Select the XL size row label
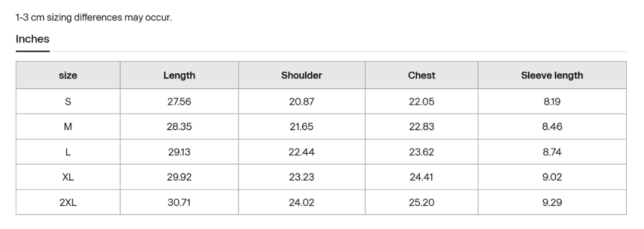 [x=68, y=177]
